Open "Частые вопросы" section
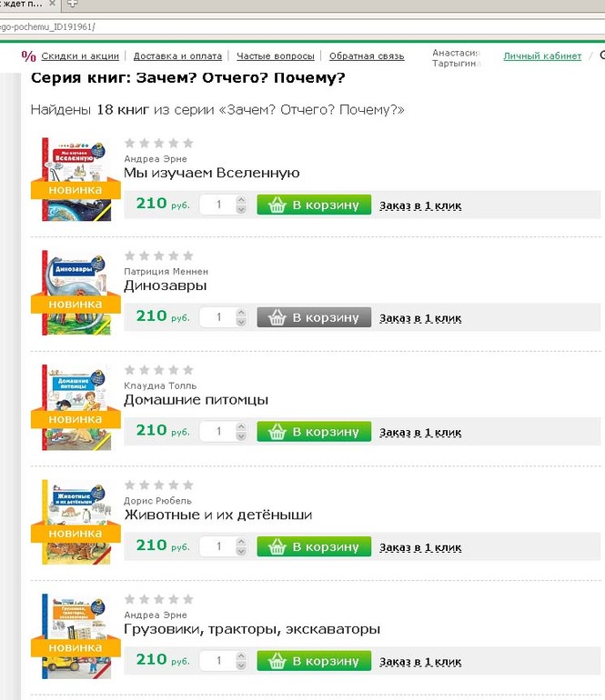Screen dimensions: 605x700 click(276, 56)
